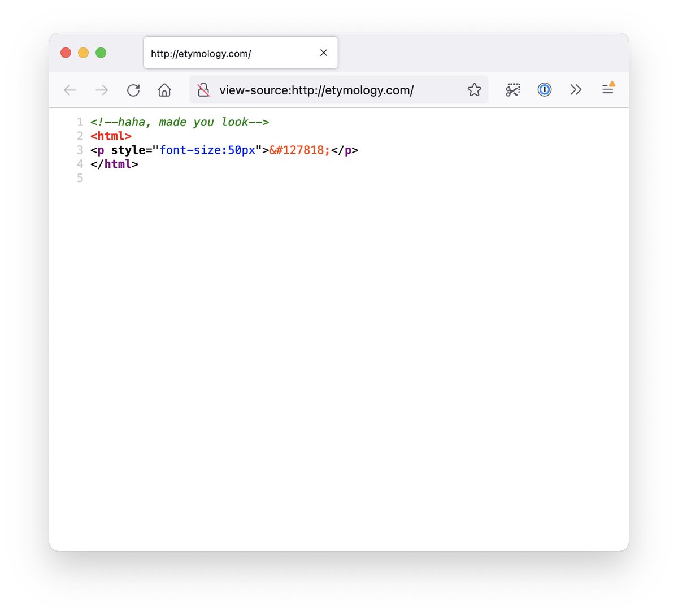Screen dimensions: 678x616
Task: Click line number 4 in gutter
Action: point(80,164)
